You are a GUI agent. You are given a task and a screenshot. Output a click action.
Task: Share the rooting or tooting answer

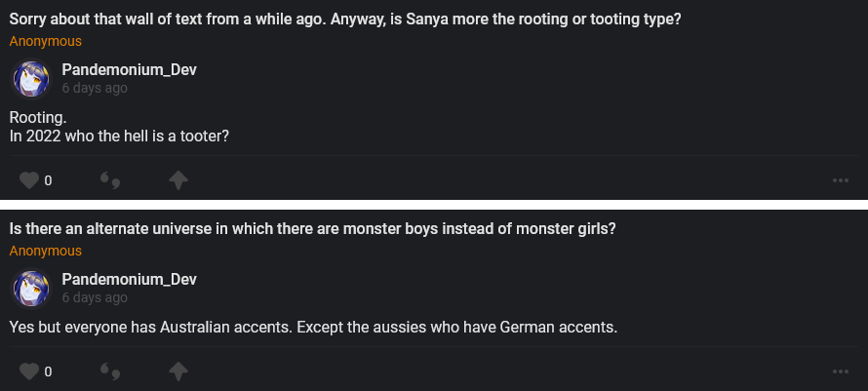pyautogui.click(x=178, y=180)
